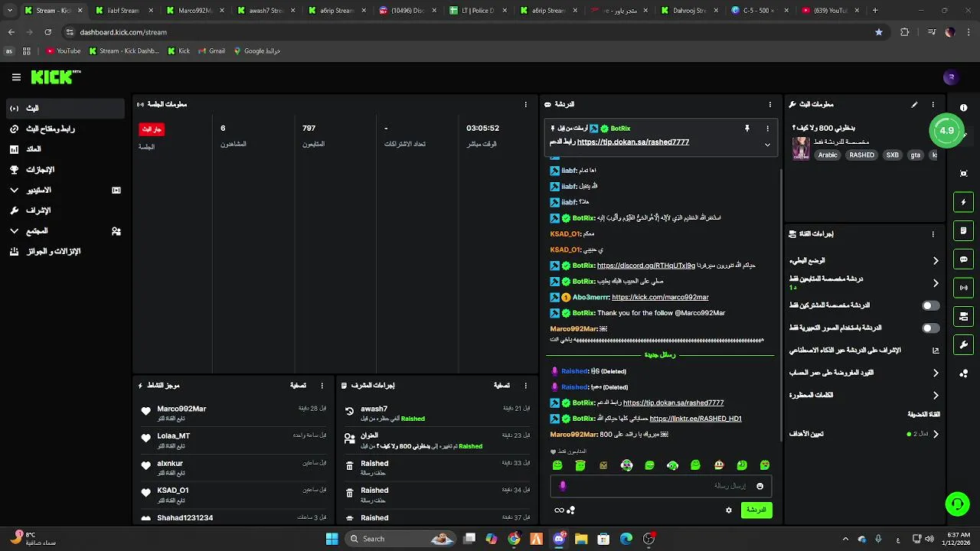980x551 pixels.
Task: Open Moderation sidebar item
Action: tap(65, 210)
